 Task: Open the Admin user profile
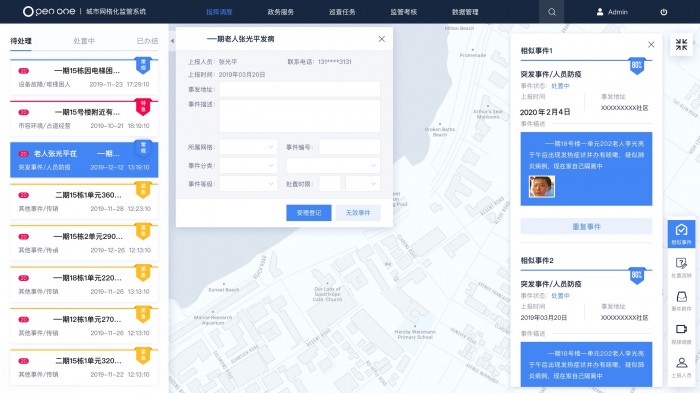[x=612, y=12]
